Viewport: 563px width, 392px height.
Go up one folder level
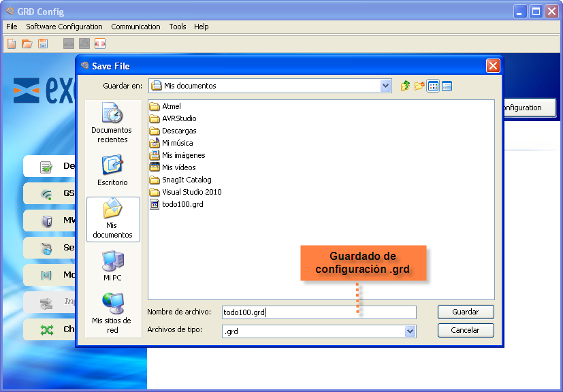tap(406, 86)
